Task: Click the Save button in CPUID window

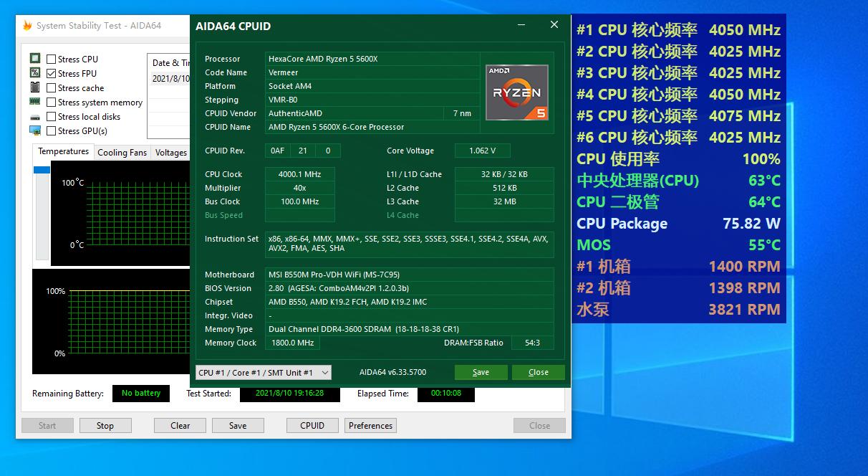Action: click(x=481, y=372)
